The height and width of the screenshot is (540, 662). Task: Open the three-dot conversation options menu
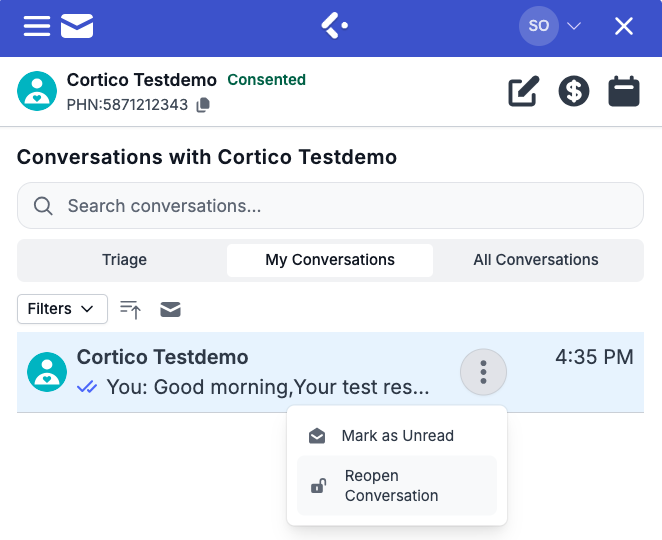[483, 373]
